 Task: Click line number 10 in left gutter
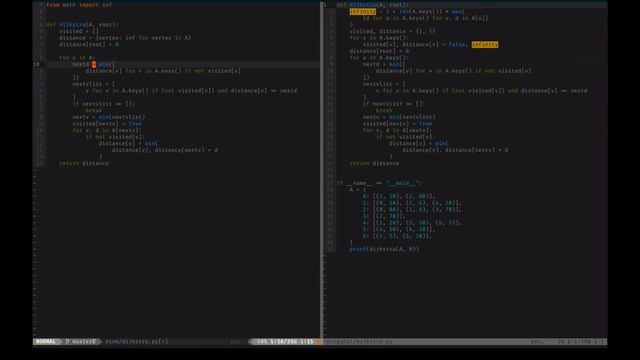[x=36, y=64]
